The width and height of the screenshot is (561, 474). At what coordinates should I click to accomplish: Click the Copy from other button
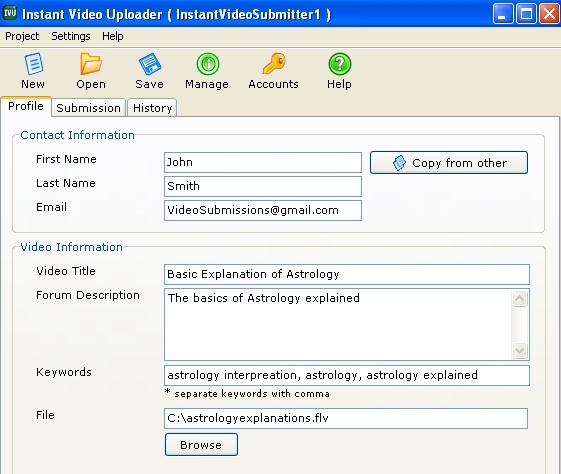[x=449, y=163]
